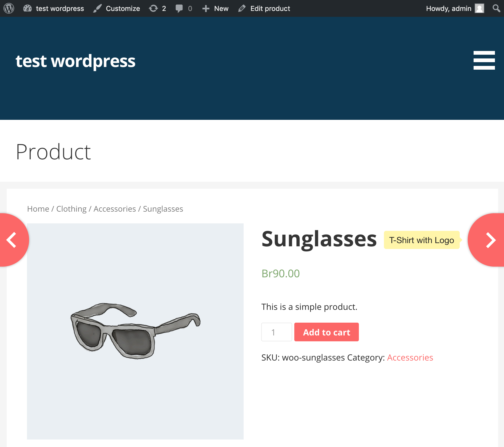The width and height of the screenshot is (504, 447).
Task: Go to next product arrow
Action: (490, 240)
